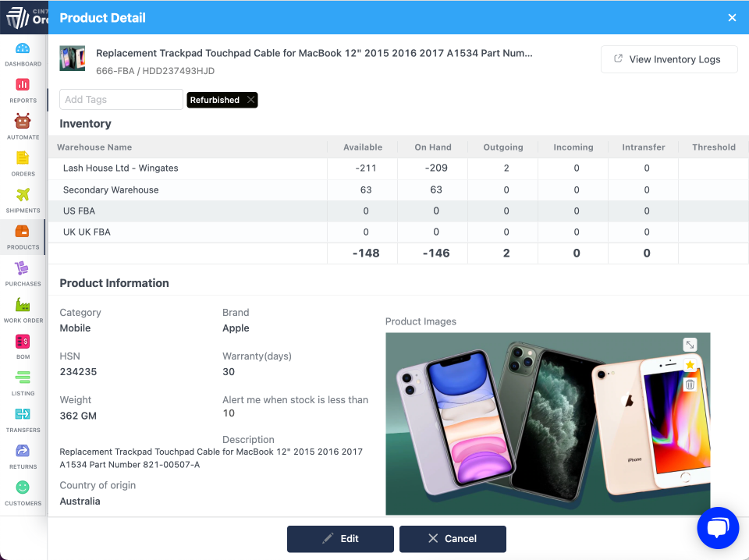Go to Reports in sidebar
Screen dimensions: 749x560
tap(23, 90)
